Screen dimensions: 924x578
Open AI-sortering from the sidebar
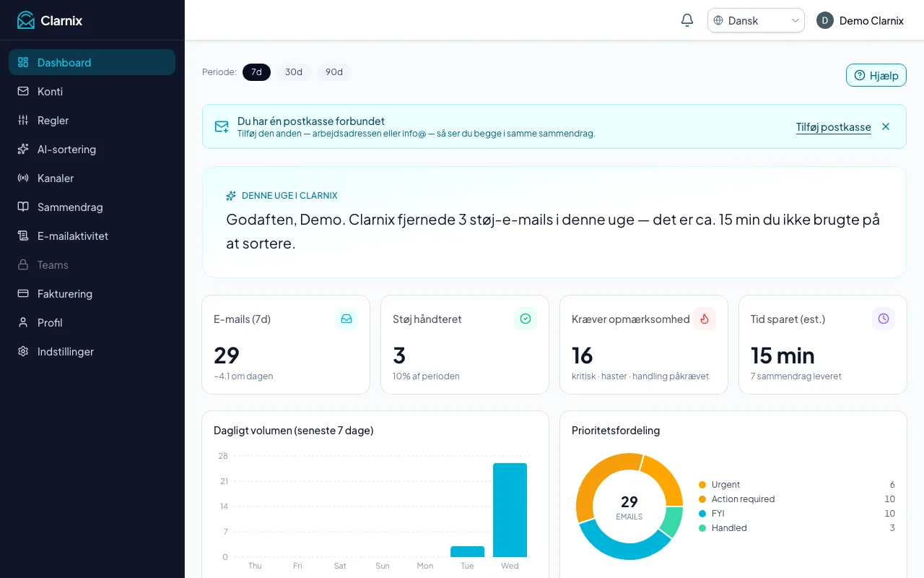pos(92,149)
